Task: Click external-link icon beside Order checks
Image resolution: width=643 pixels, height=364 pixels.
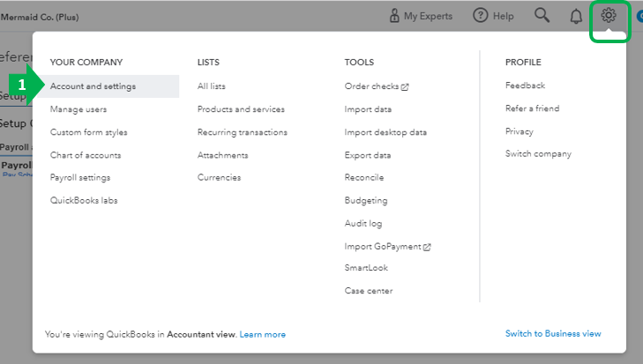Action: click(405, 87)
